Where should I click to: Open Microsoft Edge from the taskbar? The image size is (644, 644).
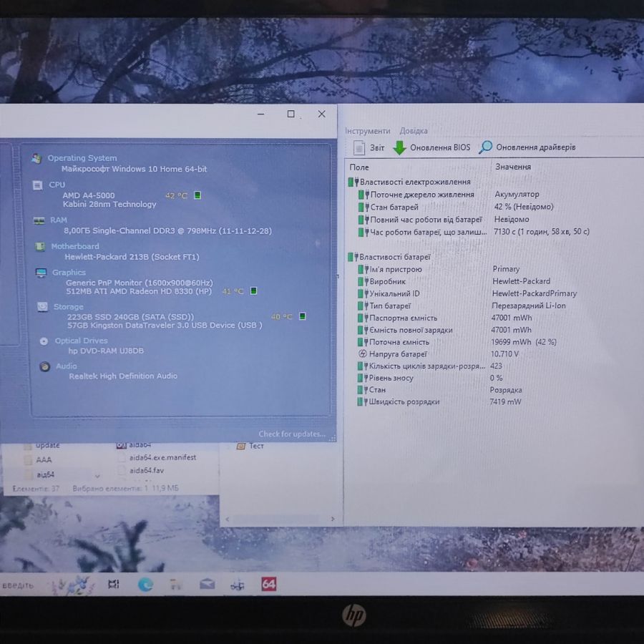click(x=145, y=584)
